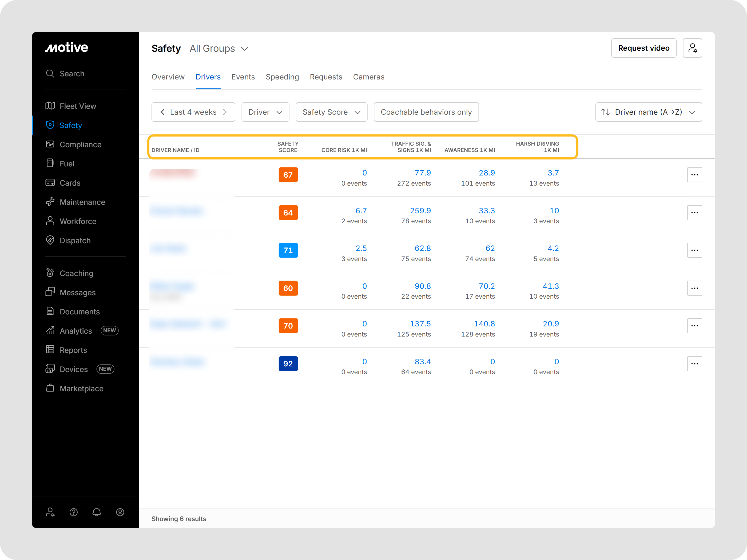747x560 pixels.
Task: Open the notifications bell at bottom
Action: [97, 512]
